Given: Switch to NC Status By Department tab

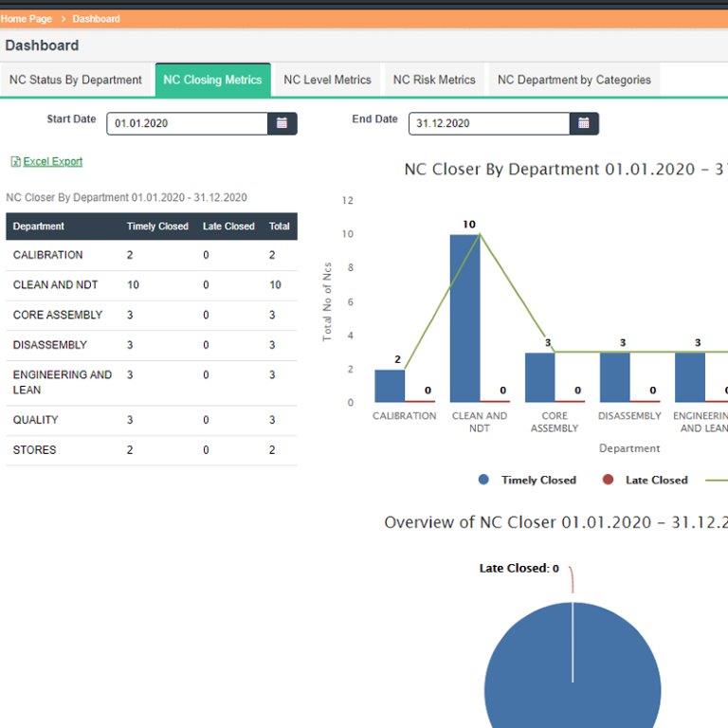Looking at the screenshot, I should click(76, 80).
